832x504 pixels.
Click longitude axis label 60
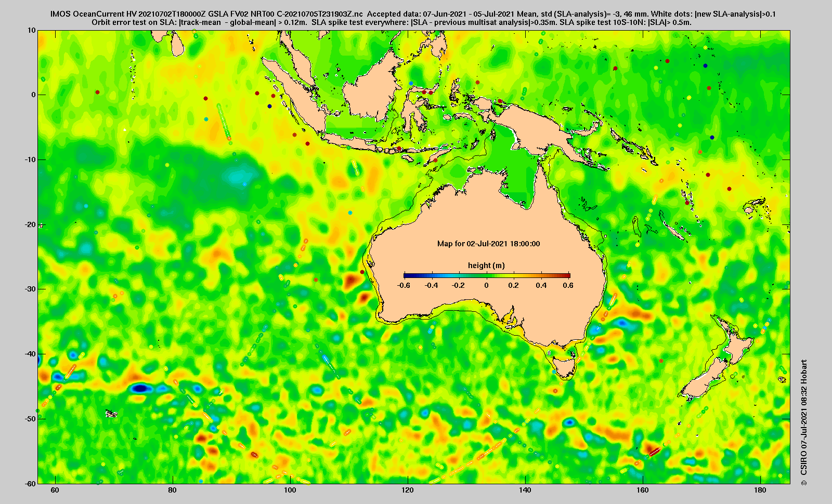coord(55,490)
